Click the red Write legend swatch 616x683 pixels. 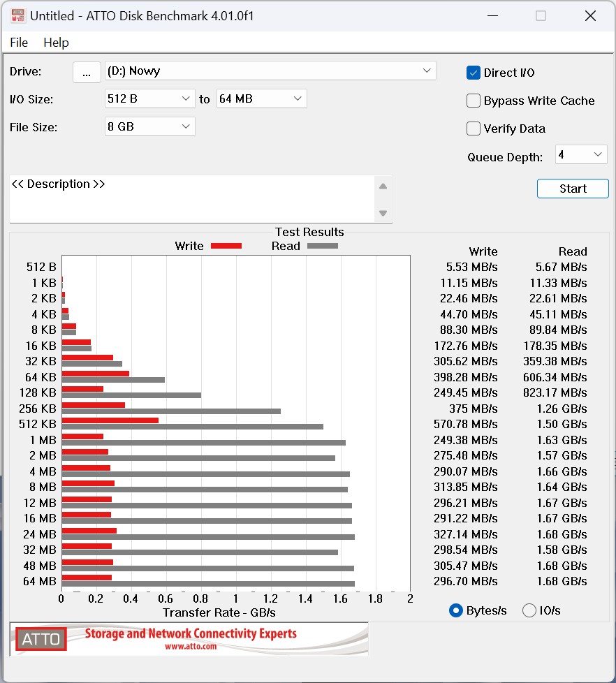click(226, 246)
